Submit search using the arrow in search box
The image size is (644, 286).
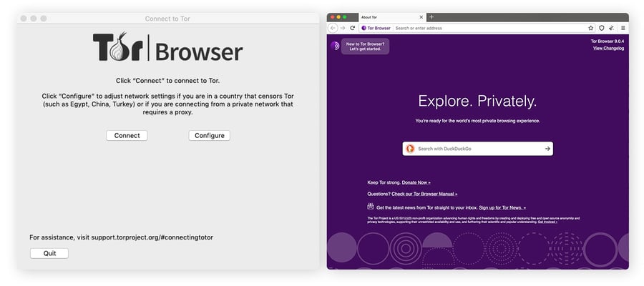click(547, 149)
